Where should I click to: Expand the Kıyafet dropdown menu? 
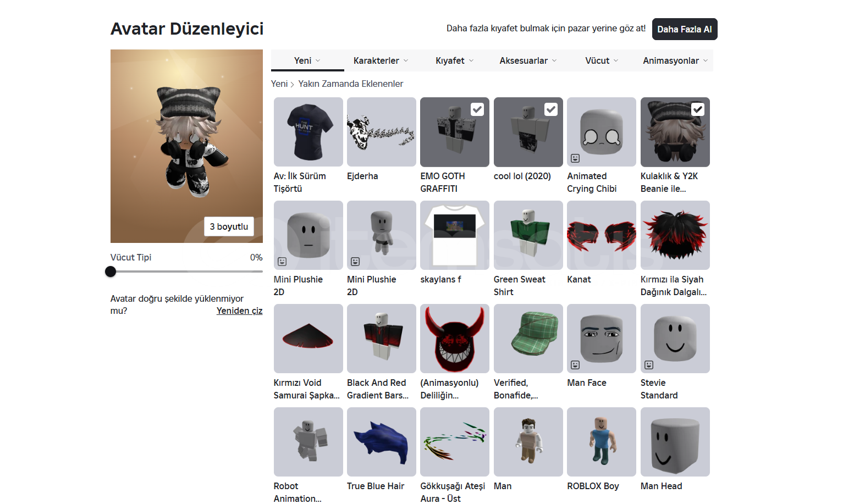pyautogui.click(x=455, y=60)
